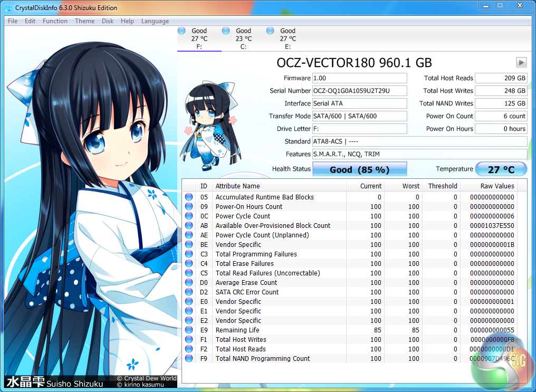
Task: Click status orb for Available Over-Provisioned Block Count
Action: (x=189, y=226)
